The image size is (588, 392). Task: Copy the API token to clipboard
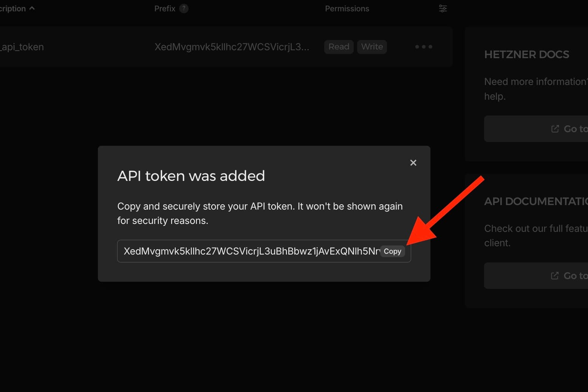coord(393,251)
